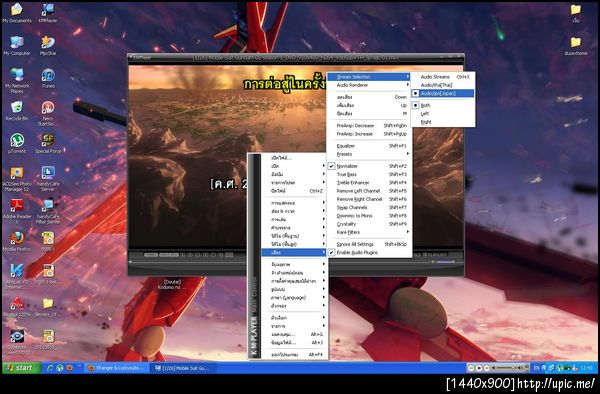600x394 pixels.
Task: Click the Windows Start button
Action: click(x=21, y=368)
